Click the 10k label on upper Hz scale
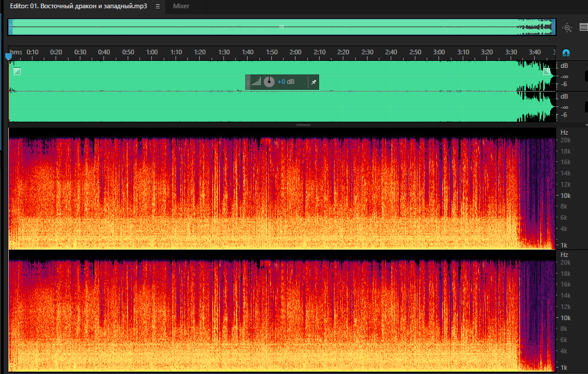Viewport: 588px width, 374px height. 566,196
